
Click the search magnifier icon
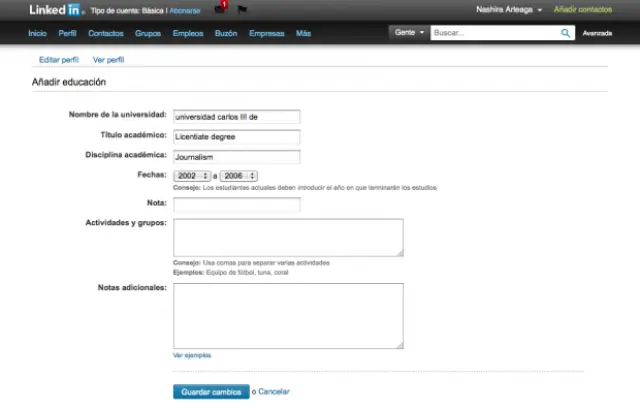[x=566, y=33]
